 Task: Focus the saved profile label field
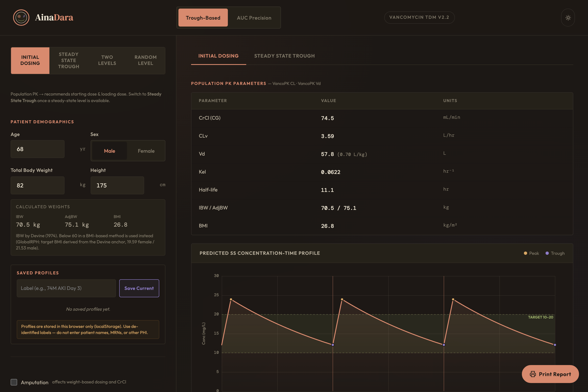(x=66, y=288)
